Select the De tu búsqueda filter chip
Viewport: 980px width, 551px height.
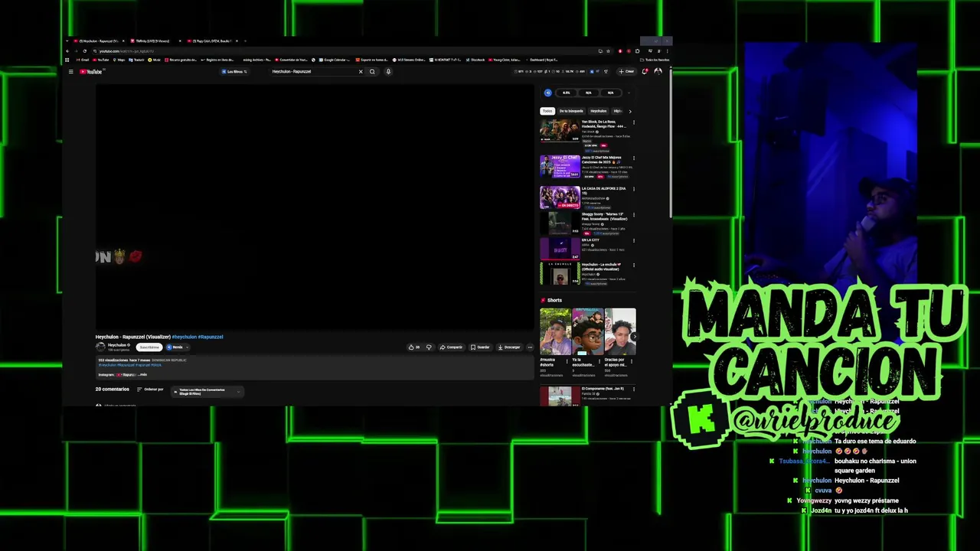pyautogui.click(x=571, y=111)
